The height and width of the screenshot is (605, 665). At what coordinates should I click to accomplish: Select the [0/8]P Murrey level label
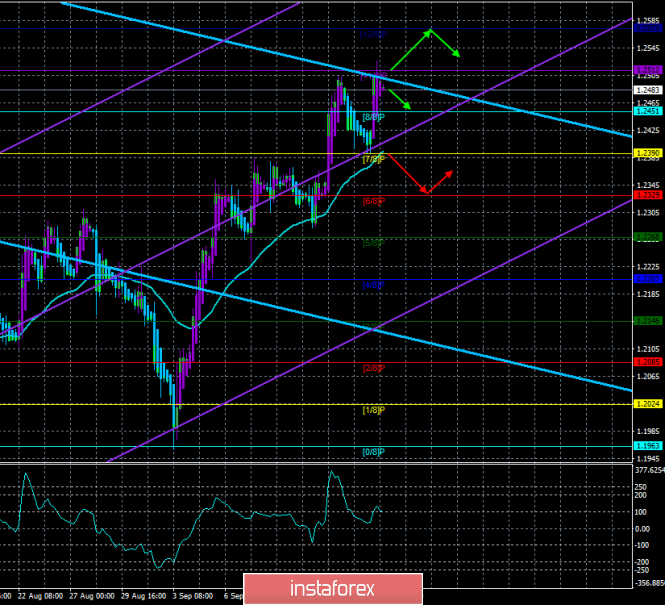(373, 452)
